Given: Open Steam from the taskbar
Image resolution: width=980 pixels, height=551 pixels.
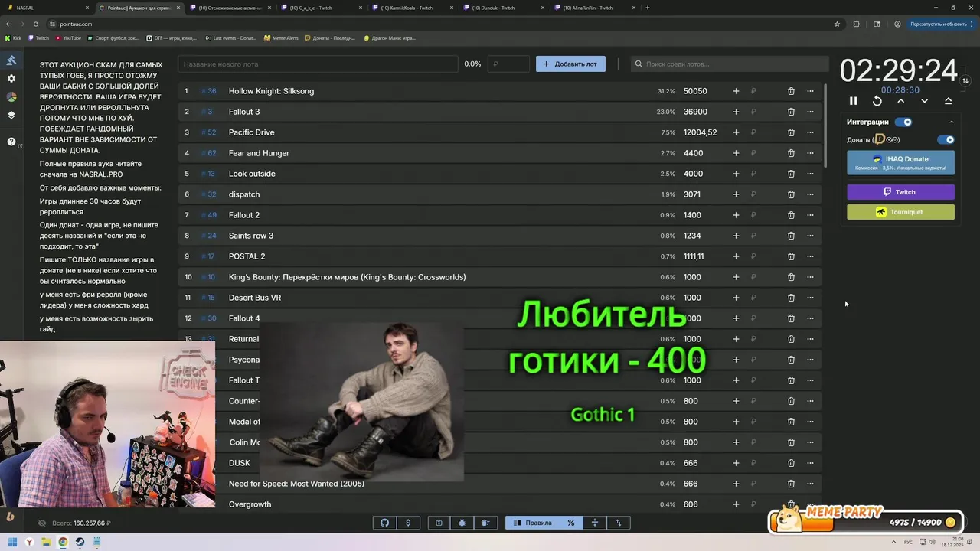Looking at the screenshot, I should 80,542.
